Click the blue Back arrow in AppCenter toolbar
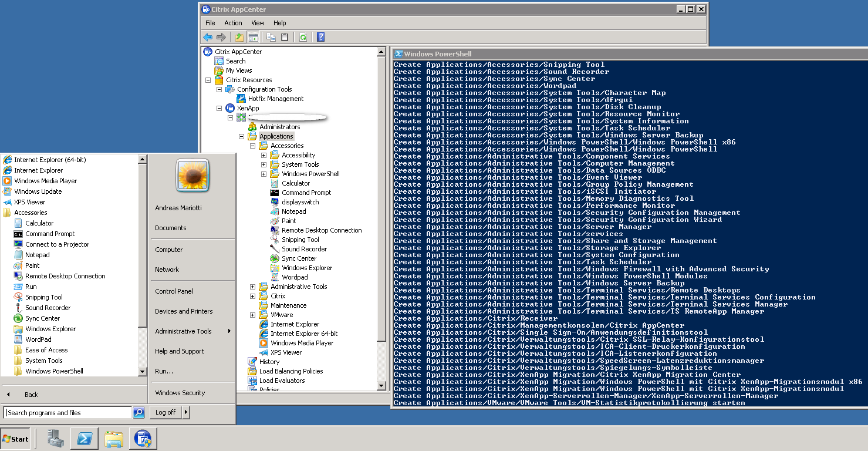Image resolution: width=868 pixels, height=451 pixels. (208, 37)
